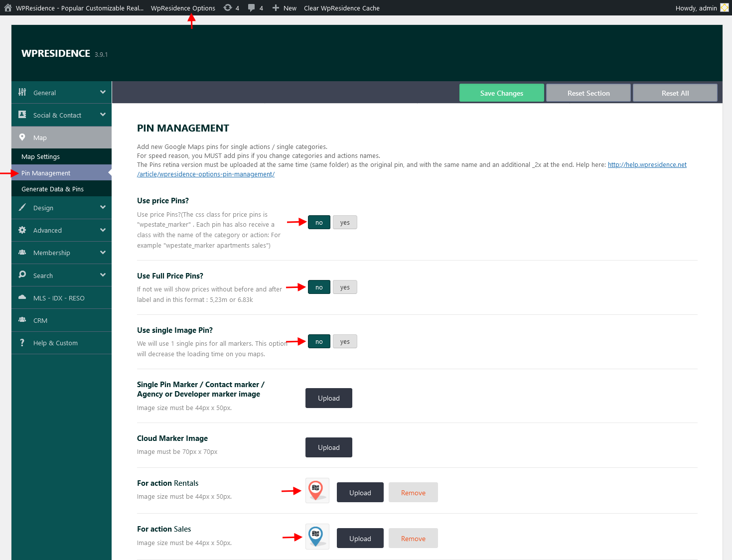The height and width of the screenshot is (560, 732).
Task: Open the MLS - IDX - RESO label
Action: (59, 298)
